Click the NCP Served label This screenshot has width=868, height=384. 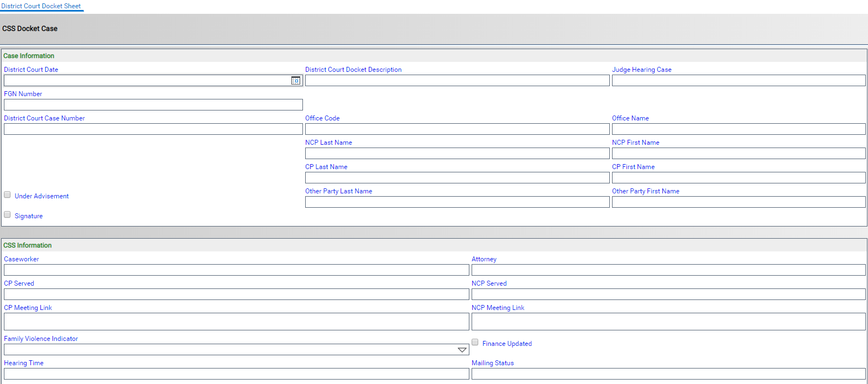pos(489,283)
